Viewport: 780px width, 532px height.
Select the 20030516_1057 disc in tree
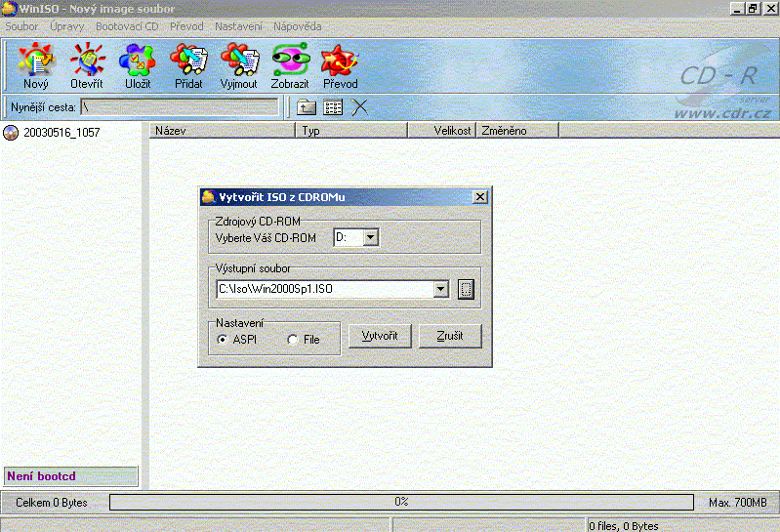tap(51, 132)
